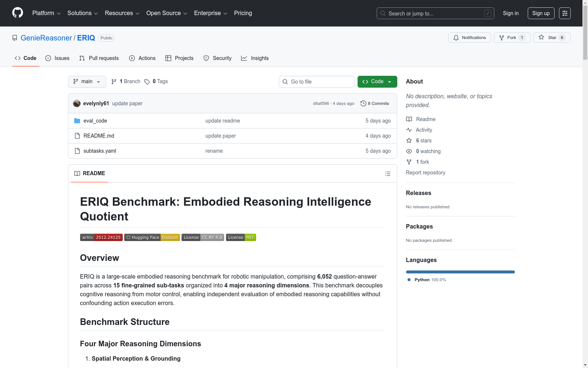The image size is (588, 368).
Task: Click the fork icon beside 1 fork
Action: (409, 162)
